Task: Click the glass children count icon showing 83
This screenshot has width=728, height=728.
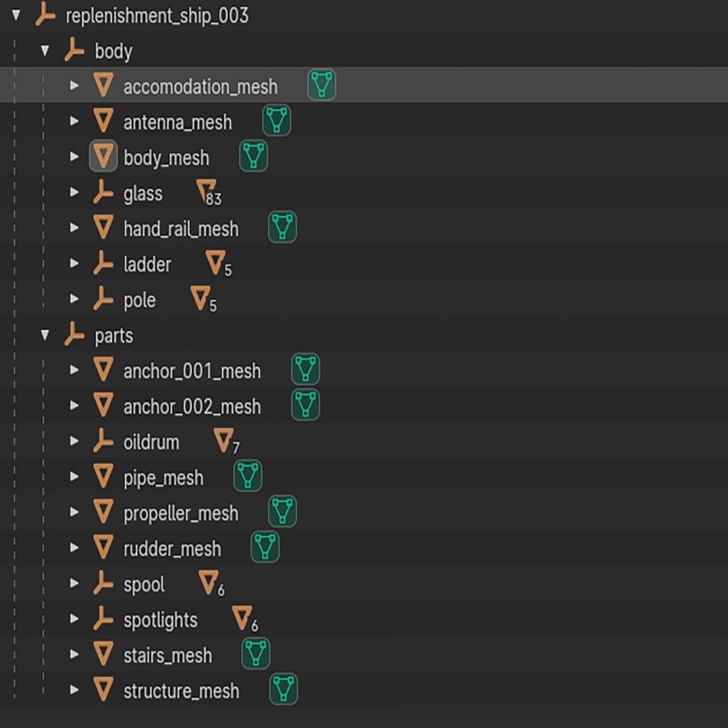Action: tap(209, 193)
